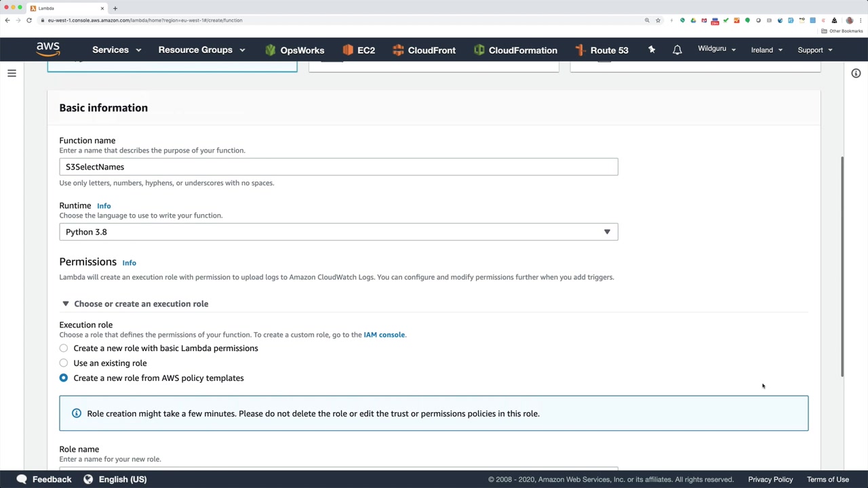Click the AWS logo home icon

click(48, 49)
